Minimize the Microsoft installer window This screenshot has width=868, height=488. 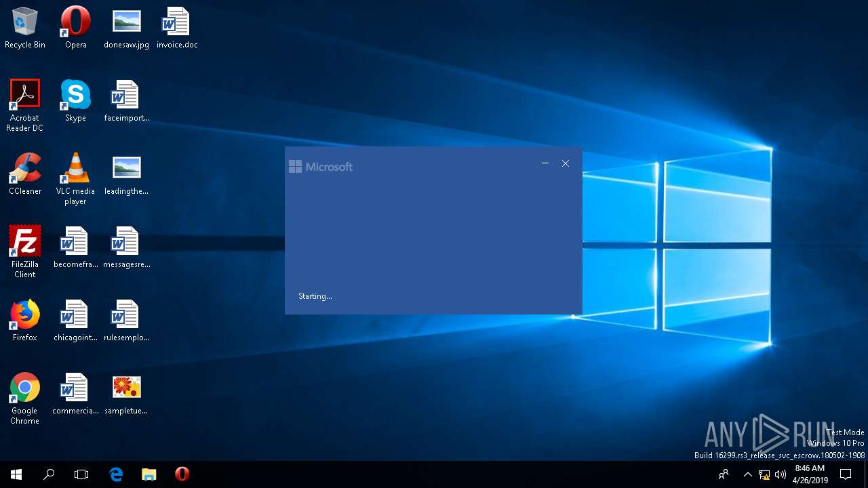(545, 163)
